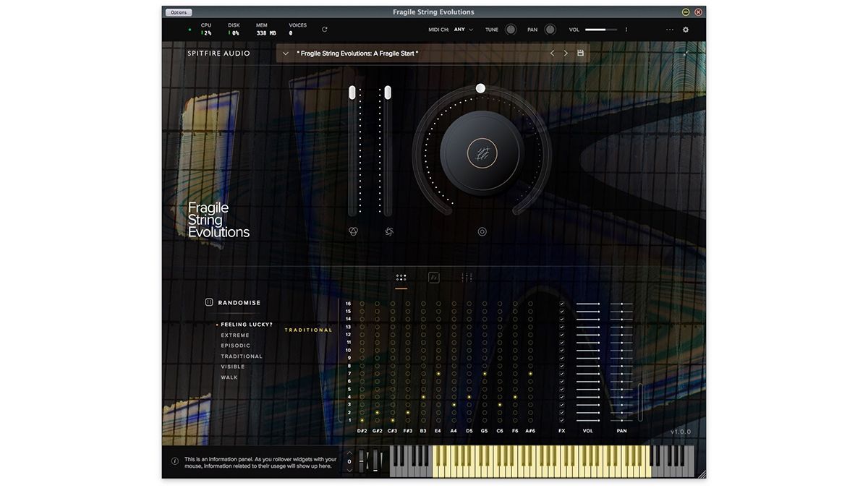Go to the next preset arrow
Image resolution: width=868 pixels, height=488 pixels.
[566, 53]
